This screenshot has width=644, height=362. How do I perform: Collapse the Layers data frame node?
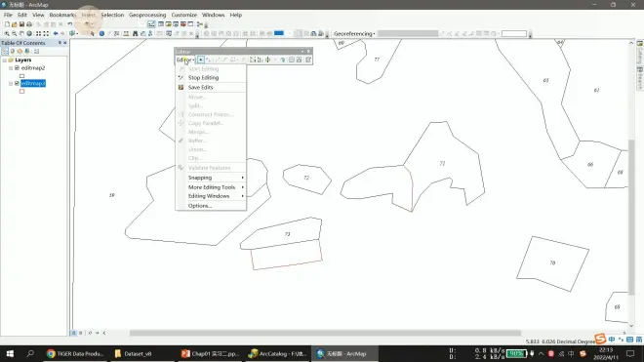click(5, 60)
